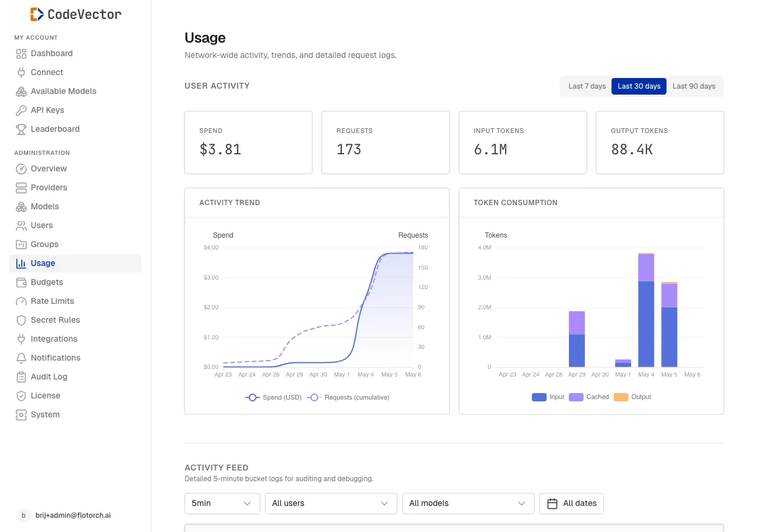Open the All users dropdown
This screenshot has height=532, width=757.
[331, 504]
